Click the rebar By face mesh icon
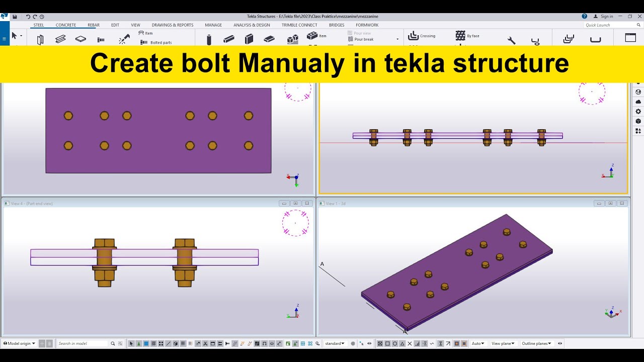Viewport: 644px width, 362px height. click(x=460, y=36)
